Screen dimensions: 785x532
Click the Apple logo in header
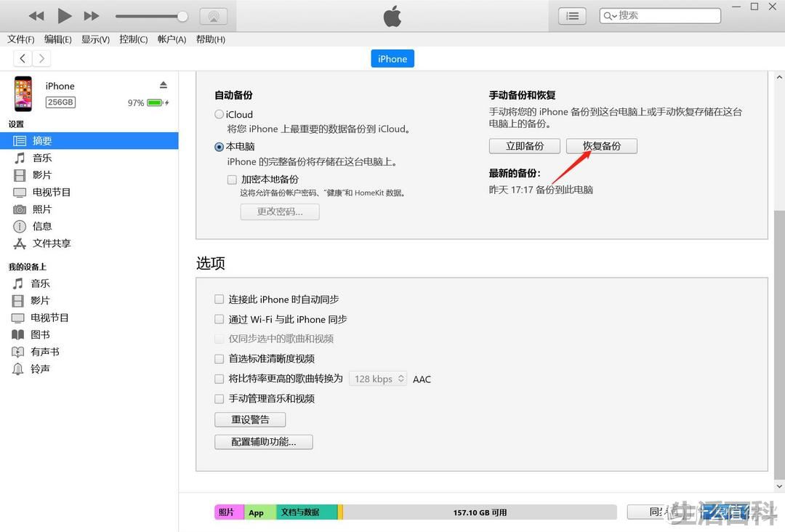tap(392, 16)
